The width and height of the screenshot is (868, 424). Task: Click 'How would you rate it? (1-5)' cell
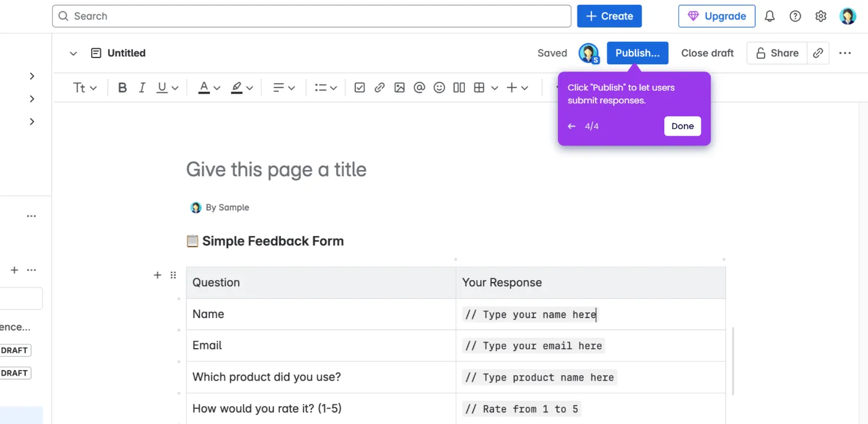(321, 409)
